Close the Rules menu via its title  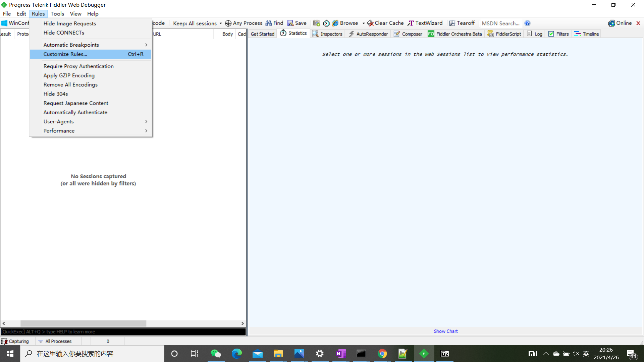(x=38, y=14)
